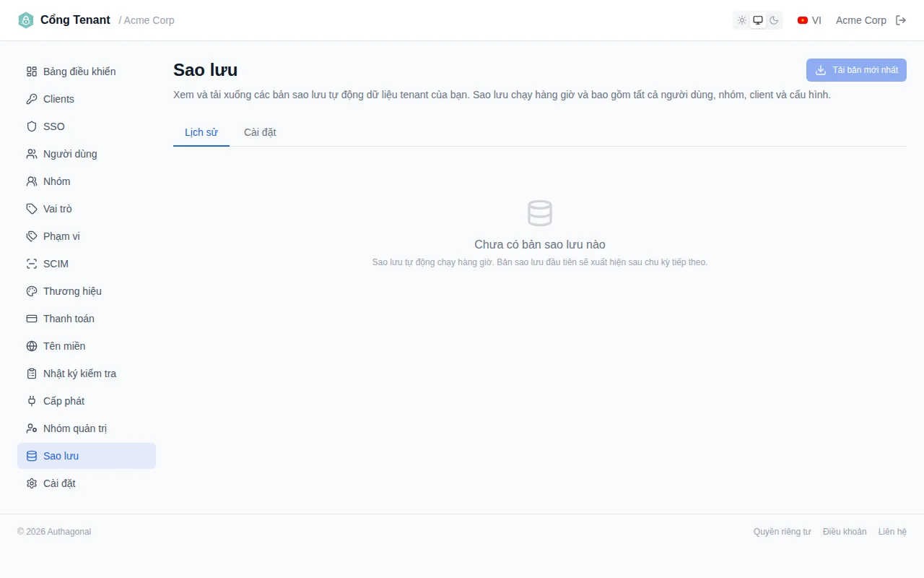The height and width of the screenshot is (578, 924).
Task: Click the download icon in Tải bản mới nhất
Action: [821, 70]
